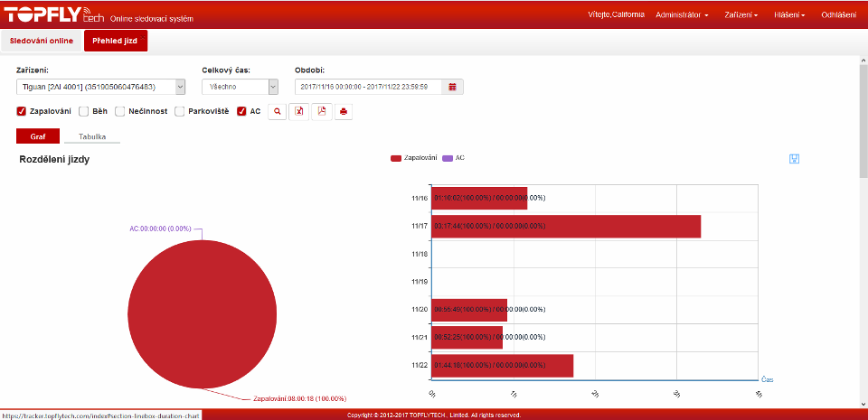Open the Hlášení menu

pos(789,14)
